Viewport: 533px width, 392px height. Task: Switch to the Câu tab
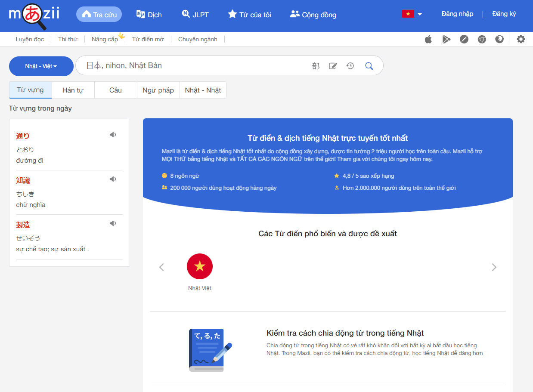(x=115, y=90)
